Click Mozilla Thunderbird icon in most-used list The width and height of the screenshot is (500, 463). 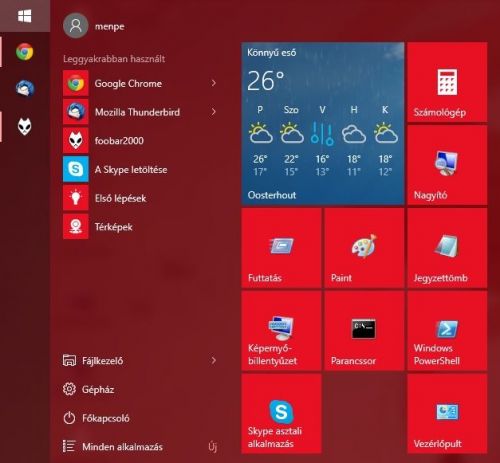click(x=76, y=112)
